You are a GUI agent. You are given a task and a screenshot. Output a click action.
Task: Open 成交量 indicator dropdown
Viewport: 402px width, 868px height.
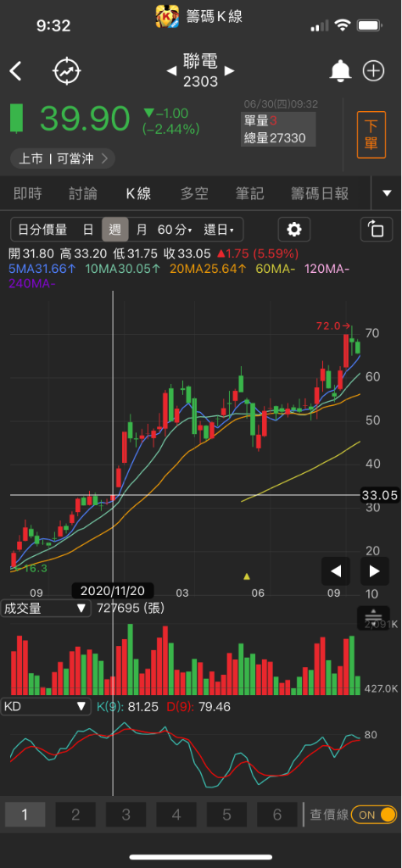pos(46,609)
